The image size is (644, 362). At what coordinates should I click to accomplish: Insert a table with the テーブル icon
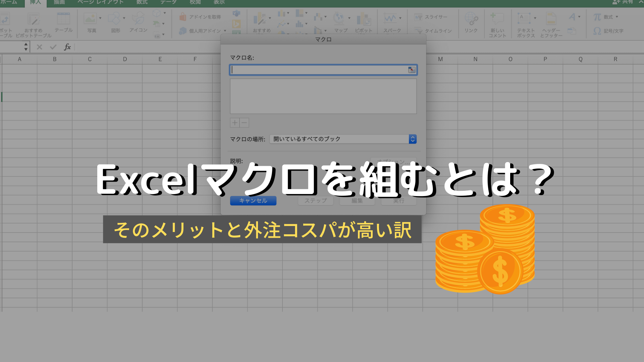click(x=63, y=19)
